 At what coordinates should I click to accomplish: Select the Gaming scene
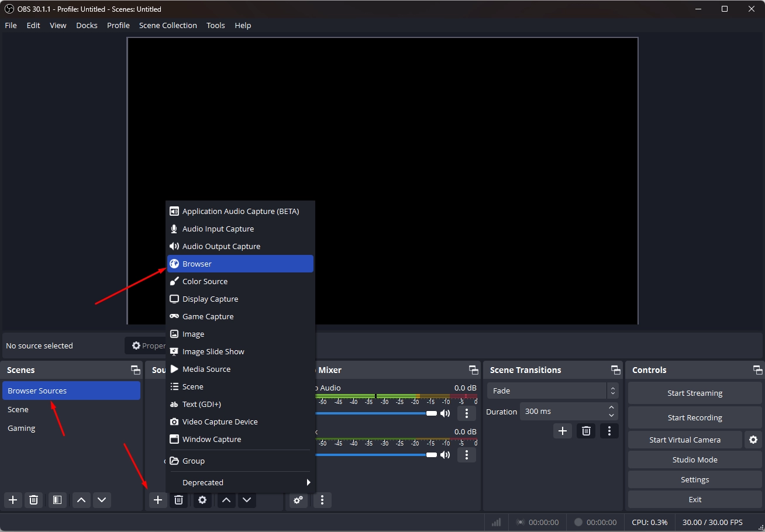tap(71, 428)
